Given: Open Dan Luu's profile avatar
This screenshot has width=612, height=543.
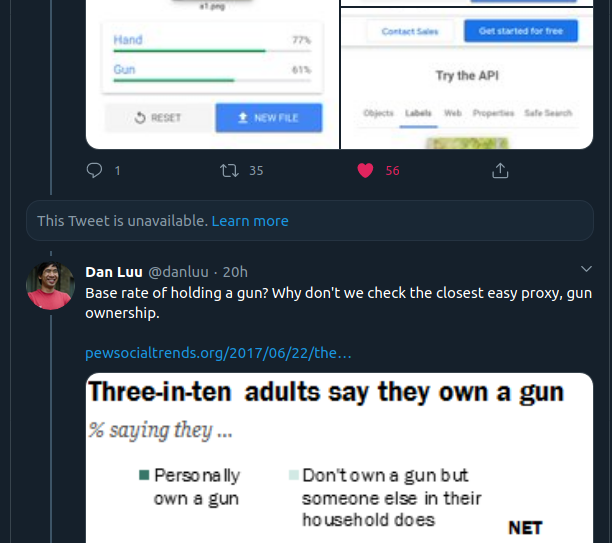Looking at the screenshot, I should tap(50, 286).
